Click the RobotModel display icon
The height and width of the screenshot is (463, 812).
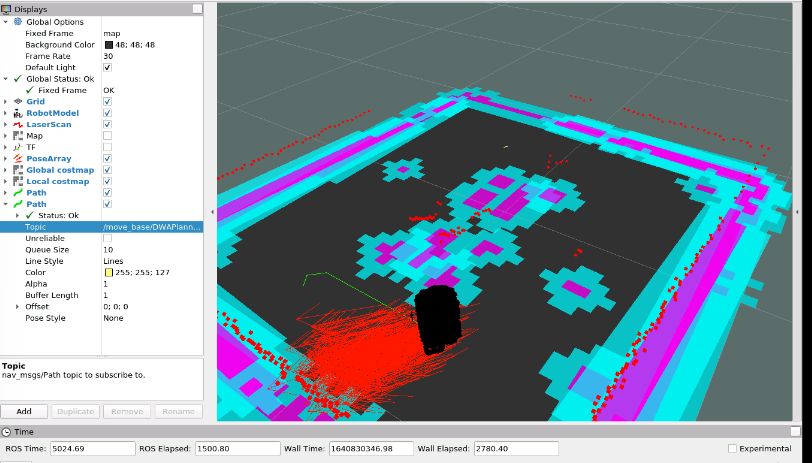point(18,113)
